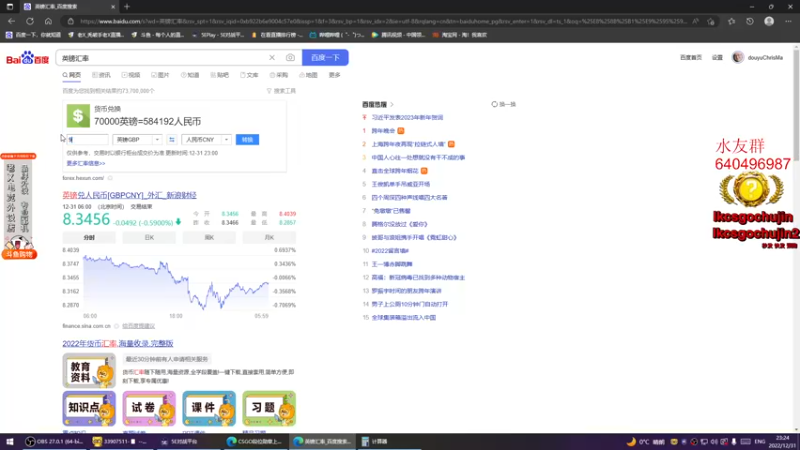Click the douyuChrisMa user avatar

(738, 57)
